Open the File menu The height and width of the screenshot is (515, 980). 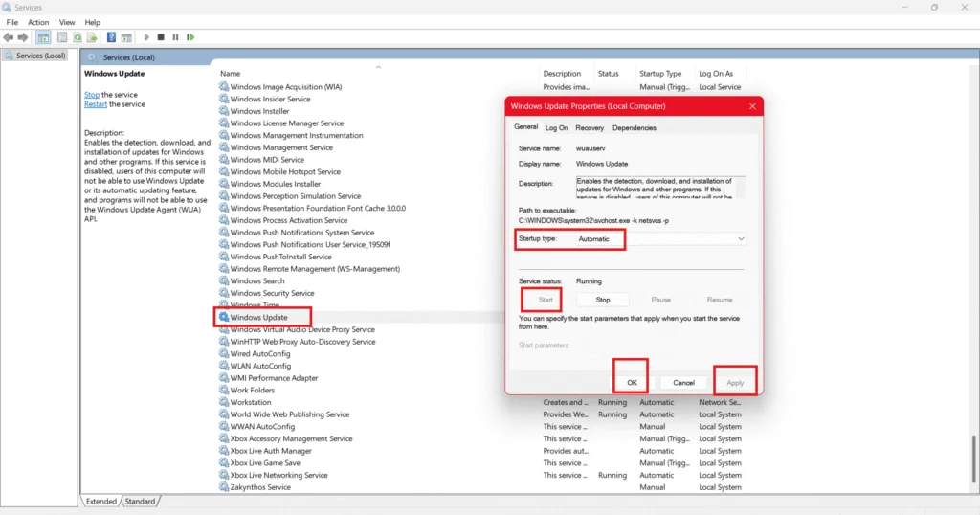click(x=11, y=22)
